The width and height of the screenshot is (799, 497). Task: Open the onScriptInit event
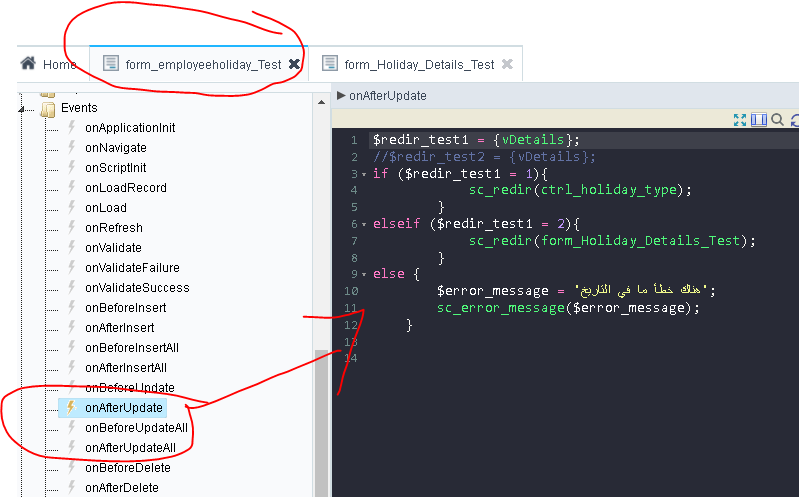(x=116, y=168)
